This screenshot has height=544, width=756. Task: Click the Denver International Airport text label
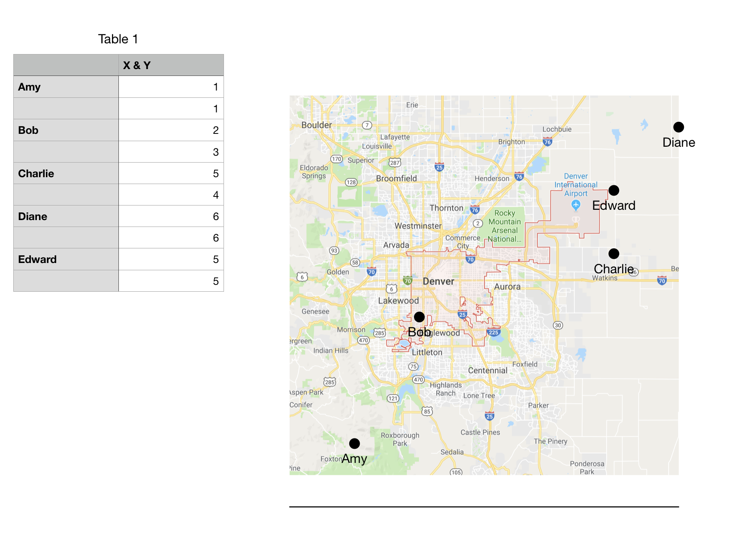(x=576, y=184)
